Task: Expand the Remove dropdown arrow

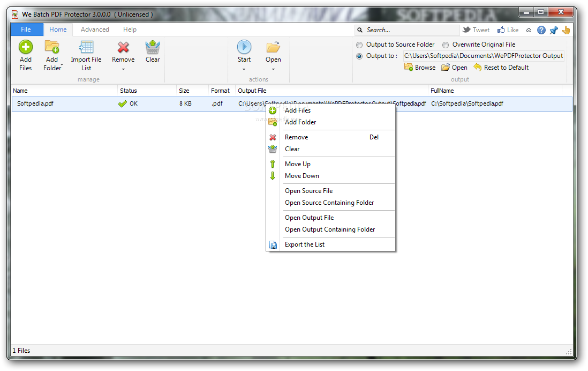Action: [x=123, y=70]
